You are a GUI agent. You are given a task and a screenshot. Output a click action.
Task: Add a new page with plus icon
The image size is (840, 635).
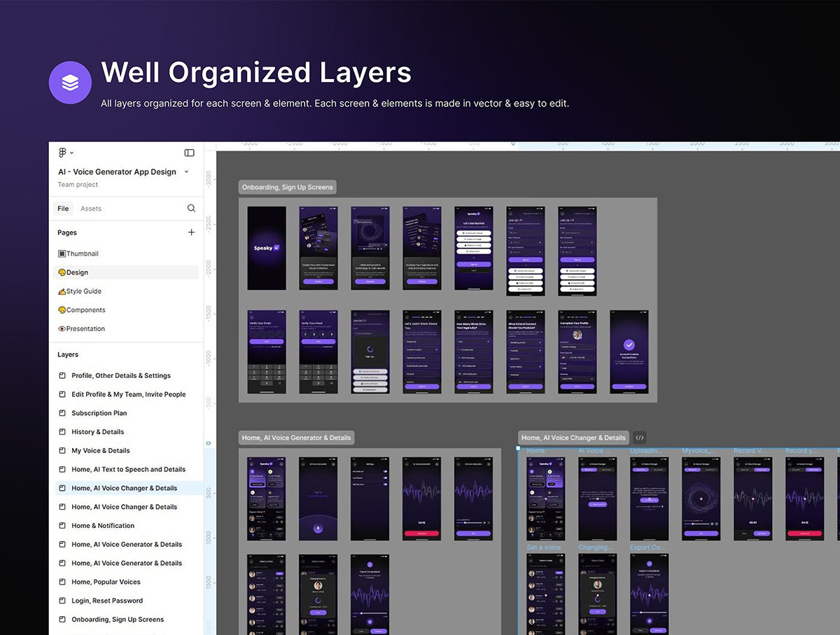[191, 232]
